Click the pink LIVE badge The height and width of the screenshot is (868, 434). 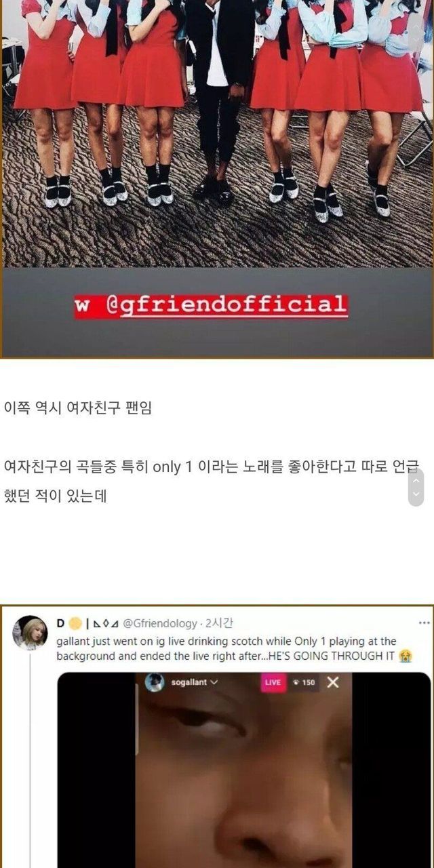[273, 682]
